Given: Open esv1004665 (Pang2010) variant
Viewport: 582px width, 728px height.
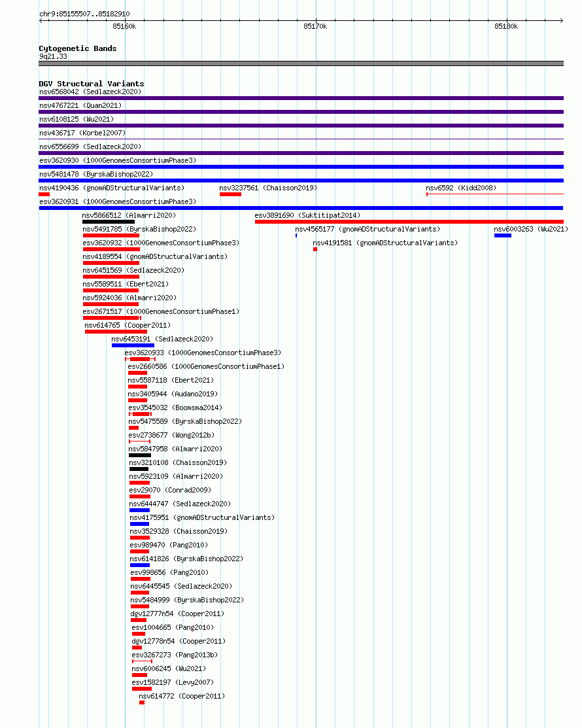Looking at the screenshot, I should 173,628.
